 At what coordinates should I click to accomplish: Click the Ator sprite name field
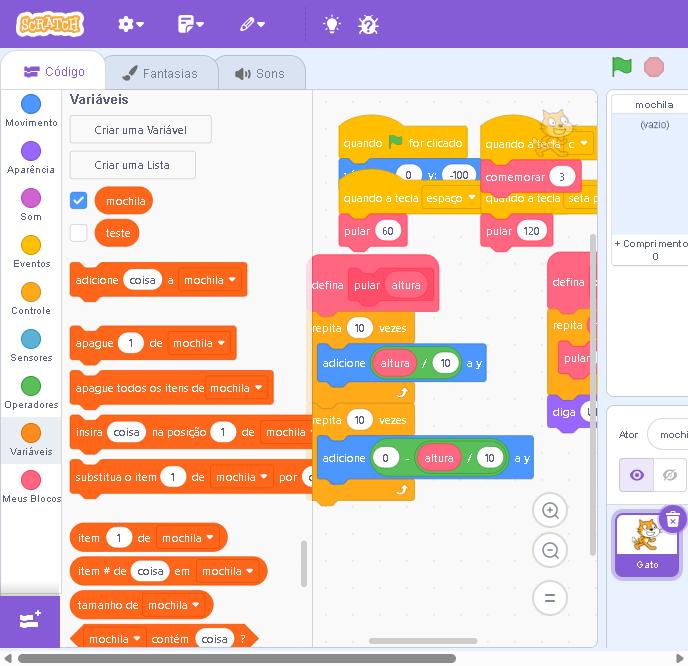click(667, 434)
